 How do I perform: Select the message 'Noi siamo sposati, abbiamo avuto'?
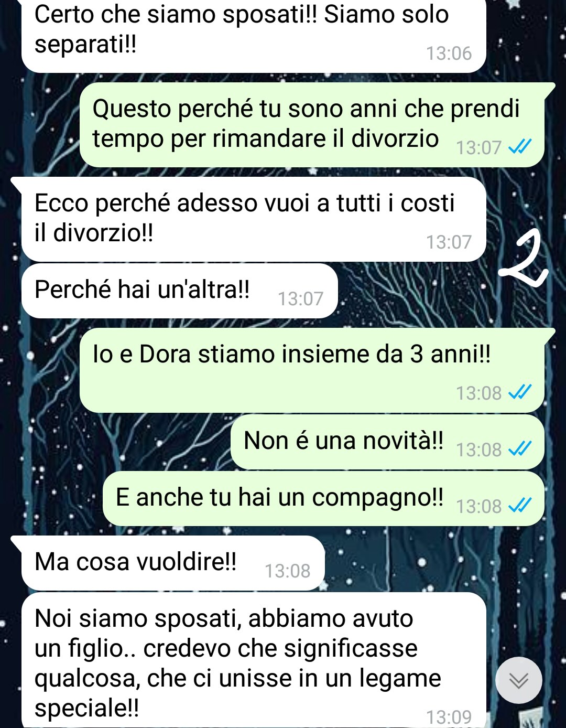click(254, 660)
